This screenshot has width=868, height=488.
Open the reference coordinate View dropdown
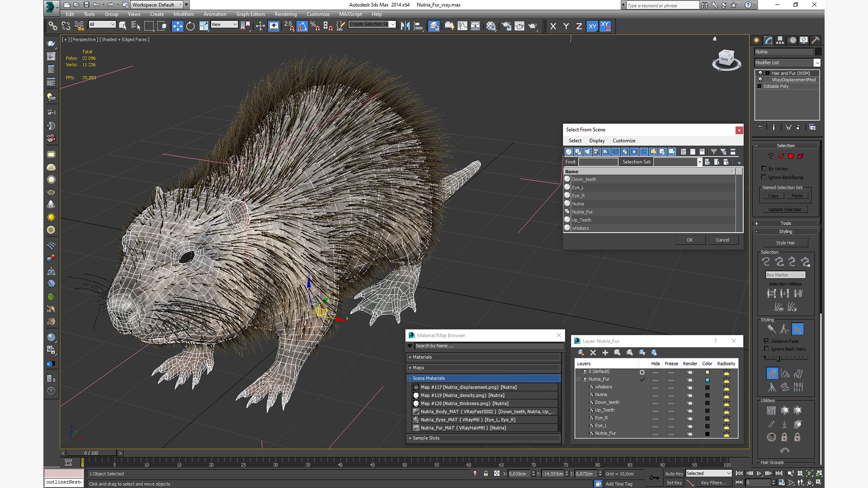224,24
